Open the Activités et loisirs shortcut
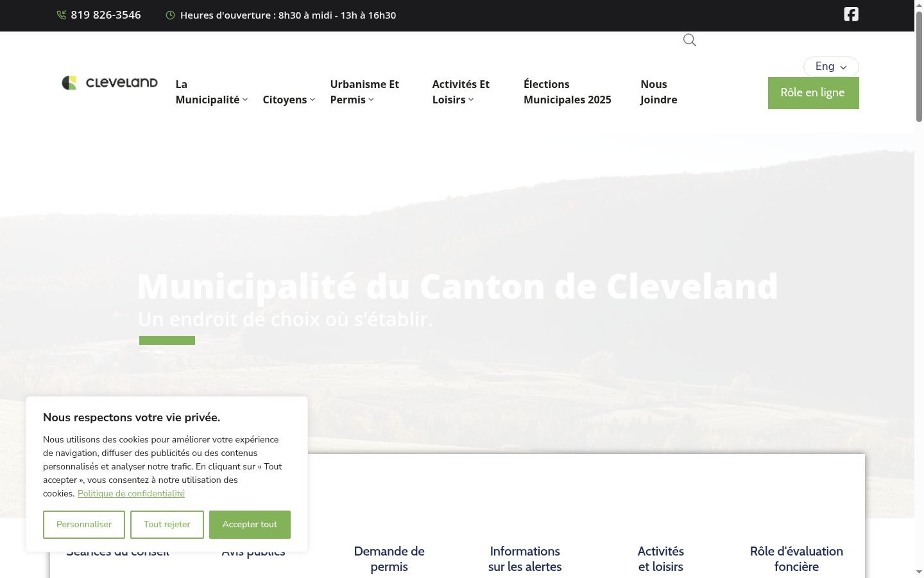Image resolution: width=924 pixels, height=578 pixels. [x=661, y=559]
